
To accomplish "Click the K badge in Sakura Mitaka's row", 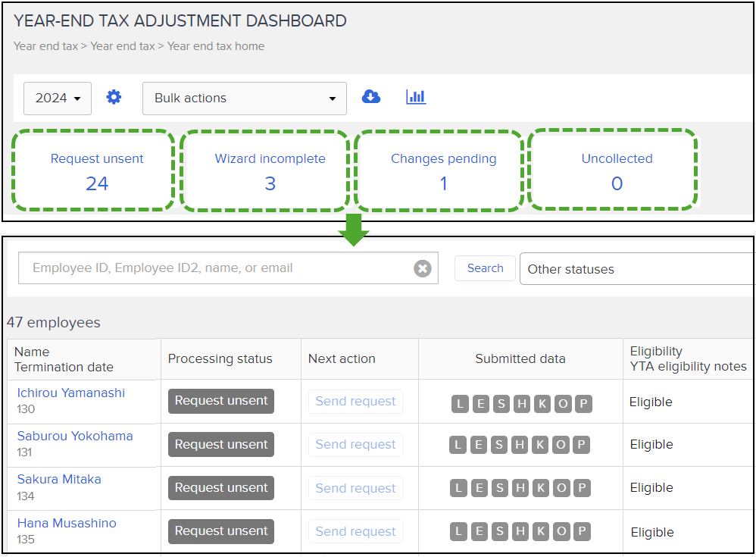I will 541,488.
